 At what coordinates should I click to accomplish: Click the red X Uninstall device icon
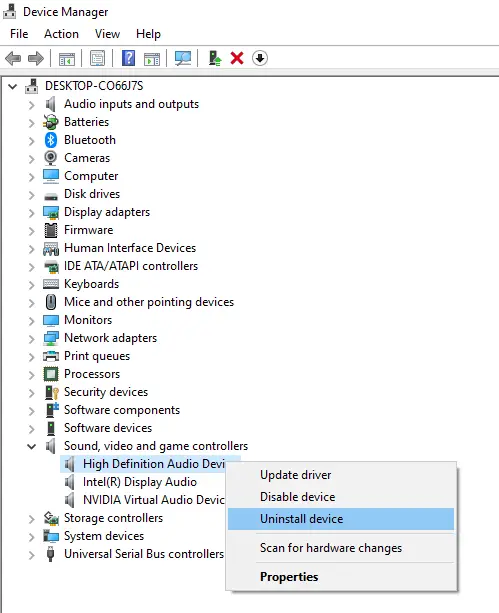(237, 58)
